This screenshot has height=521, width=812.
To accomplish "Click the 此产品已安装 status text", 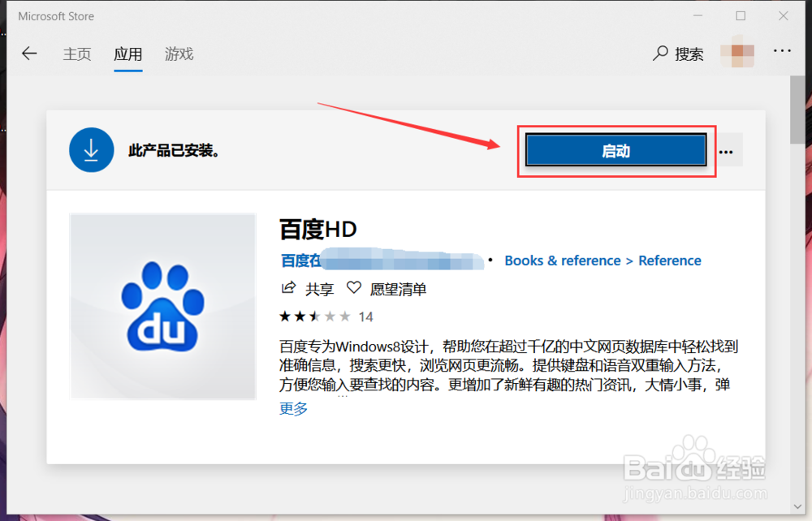I will [174, 151].
